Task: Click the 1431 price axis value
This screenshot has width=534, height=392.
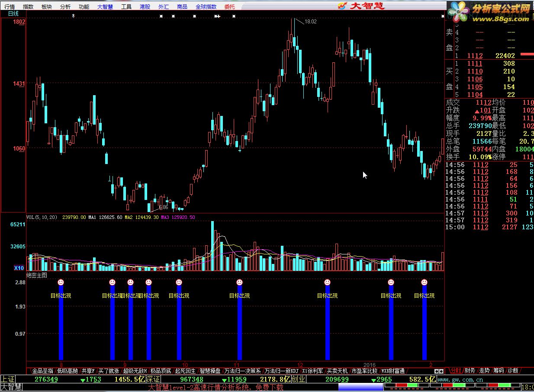Action: click(19, 83)
